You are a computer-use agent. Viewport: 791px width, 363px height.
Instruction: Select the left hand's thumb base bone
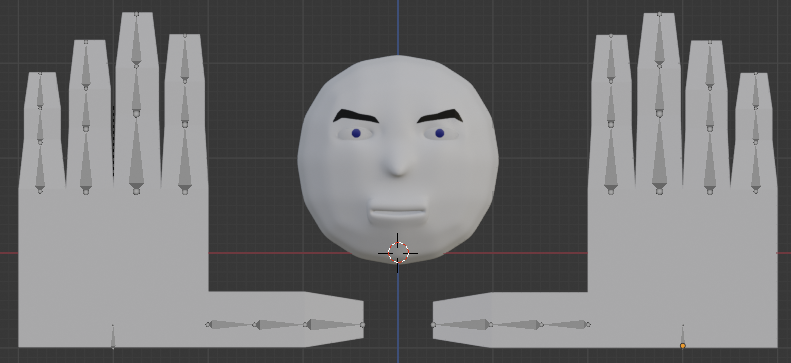231,325
